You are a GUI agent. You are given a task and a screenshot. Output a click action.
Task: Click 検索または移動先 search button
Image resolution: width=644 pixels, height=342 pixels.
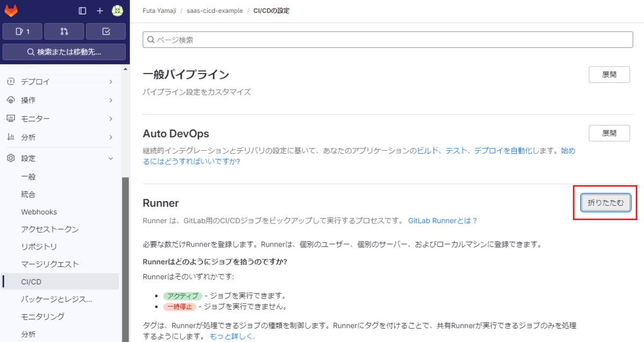64,52
